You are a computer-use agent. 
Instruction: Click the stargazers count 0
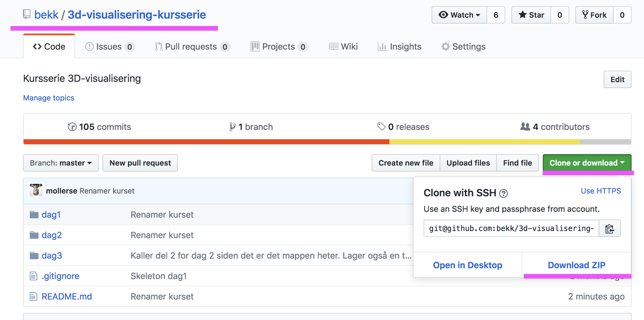tap(560, 15)
